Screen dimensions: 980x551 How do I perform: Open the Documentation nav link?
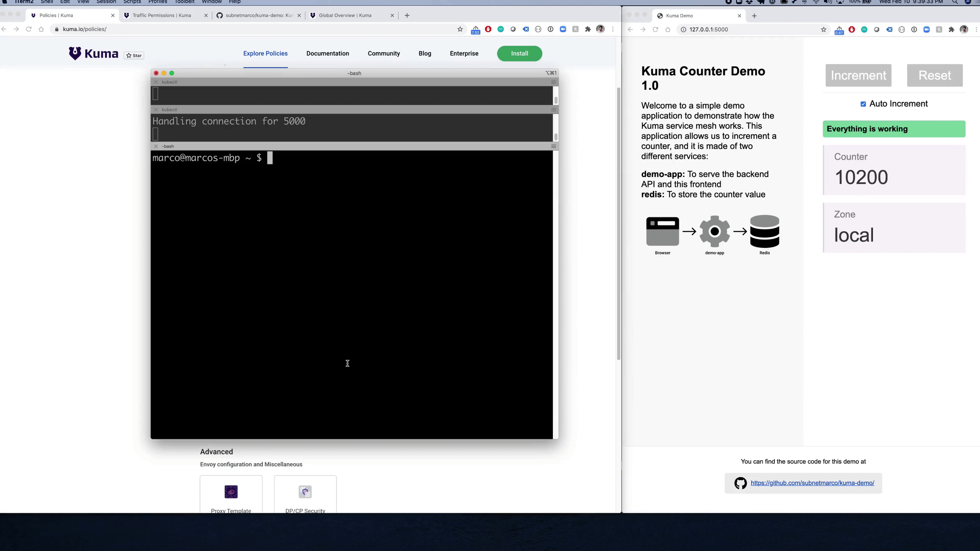[327, 54]
